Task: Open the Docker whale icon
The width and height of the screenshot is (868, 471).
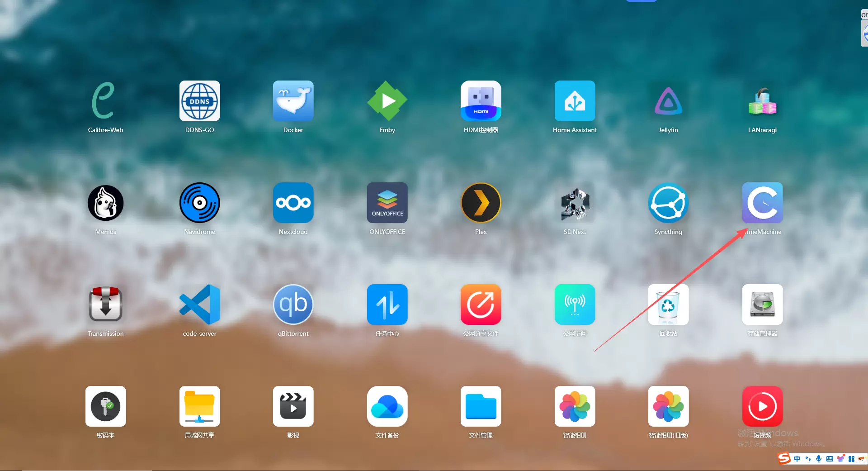Action: [293, 101]
